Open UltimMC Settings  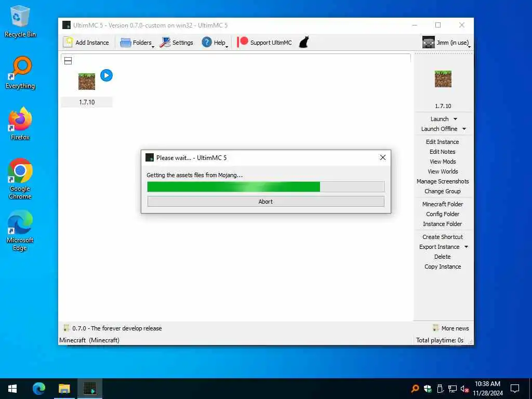tap(177, 43)
